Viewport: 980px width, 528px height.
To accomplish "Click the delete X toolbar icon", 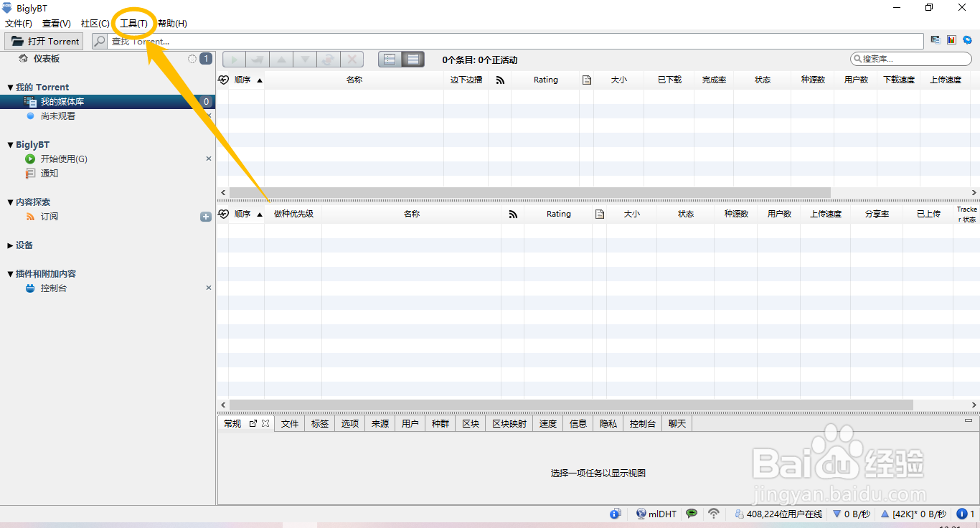I will [x=352, y=60].
